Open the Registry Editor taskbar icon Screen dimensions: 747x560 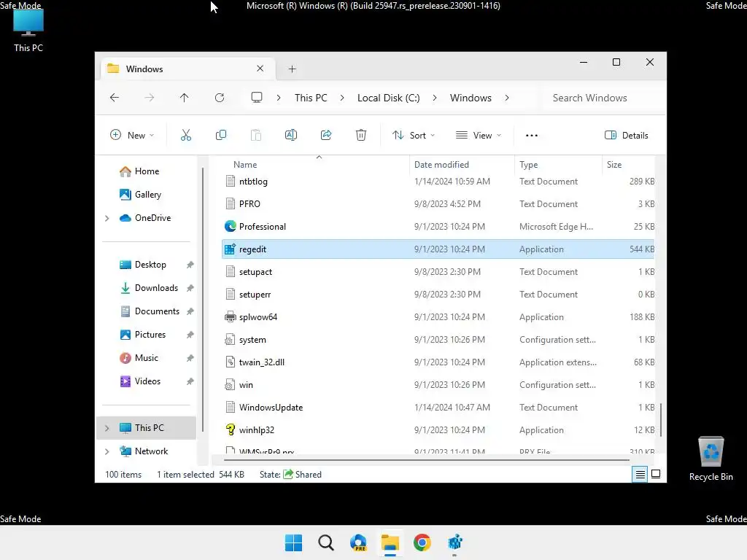455,542
